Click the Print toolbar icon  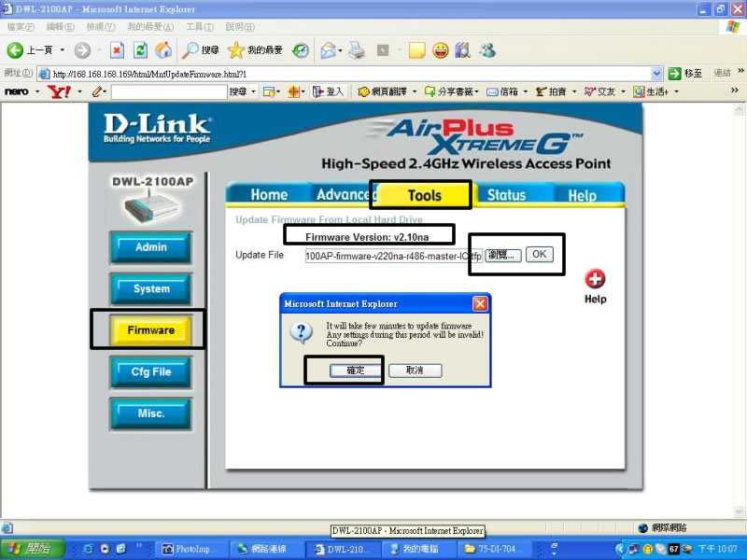357,50
